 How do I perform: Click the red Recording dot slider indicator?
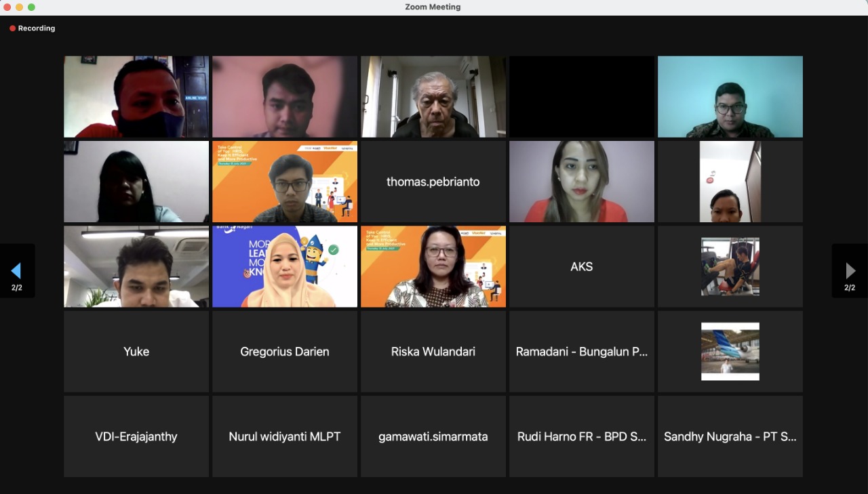point(12,28)
